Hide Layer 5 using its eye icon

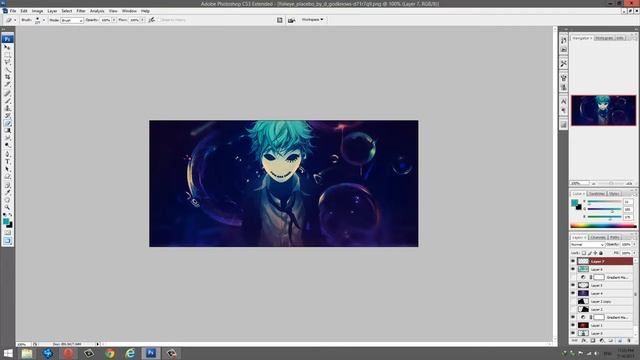573,285
